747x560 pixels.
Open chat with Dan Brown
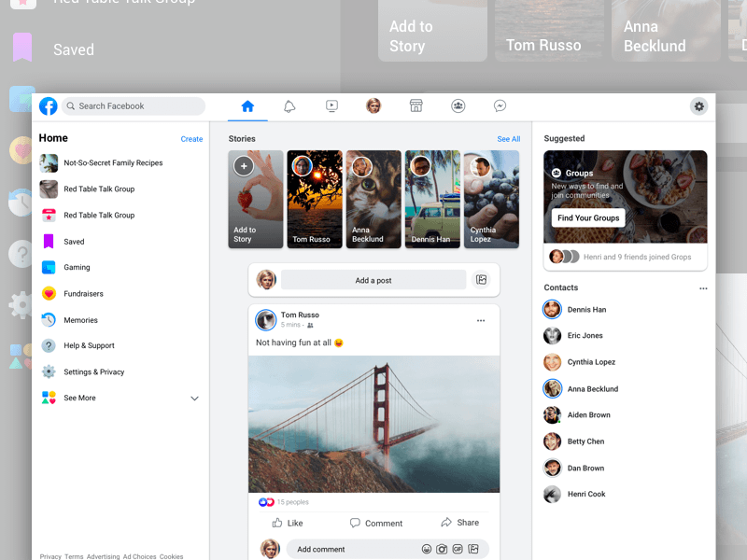point(574,469)
